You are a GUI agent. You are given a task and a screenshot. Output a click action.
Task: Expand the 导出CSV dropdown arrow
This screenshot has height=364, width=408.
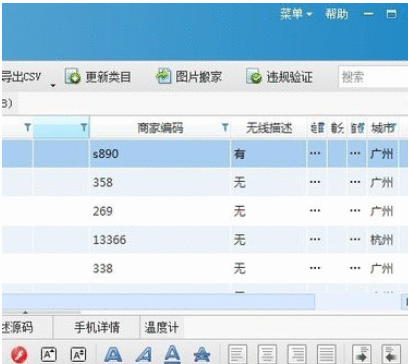pos(53,85)
